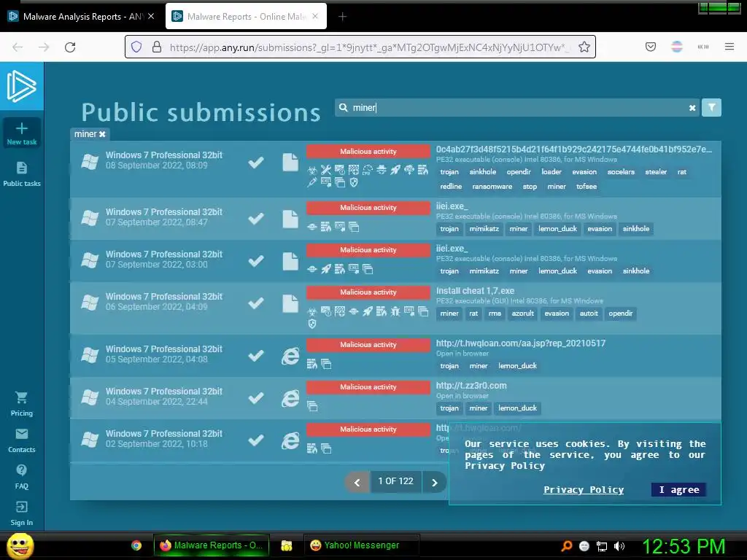
Task: Open the smiley start button
Action: pyautogui.click(x=20, y=545)
